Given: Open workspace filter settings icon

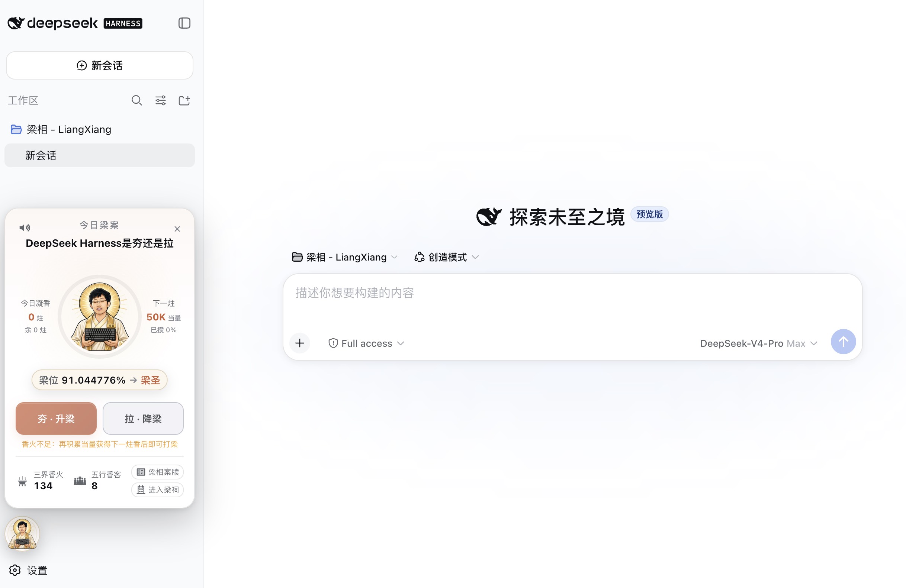Looking at the screenshot, I should pyautogui.click(x=161, y=100).
